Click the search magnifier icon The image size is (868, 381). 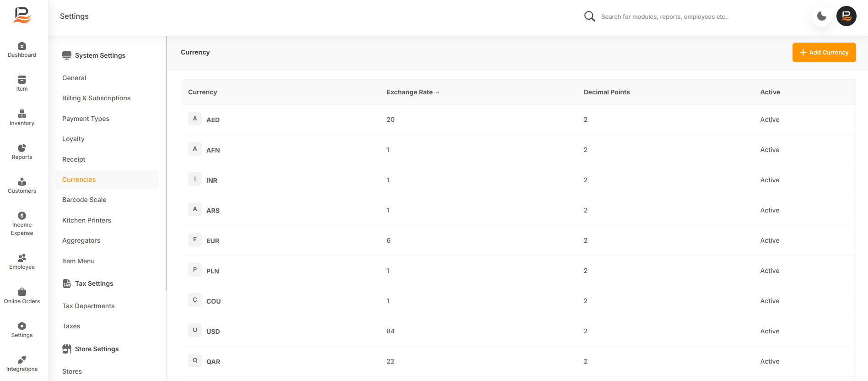point(590,16)
